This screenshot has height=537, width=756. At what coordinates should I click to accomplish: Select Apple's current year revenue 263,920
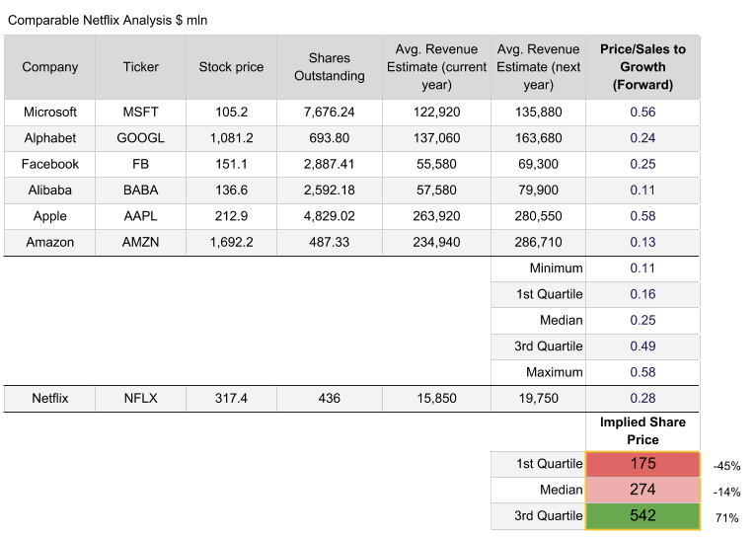tap(435, 215)
